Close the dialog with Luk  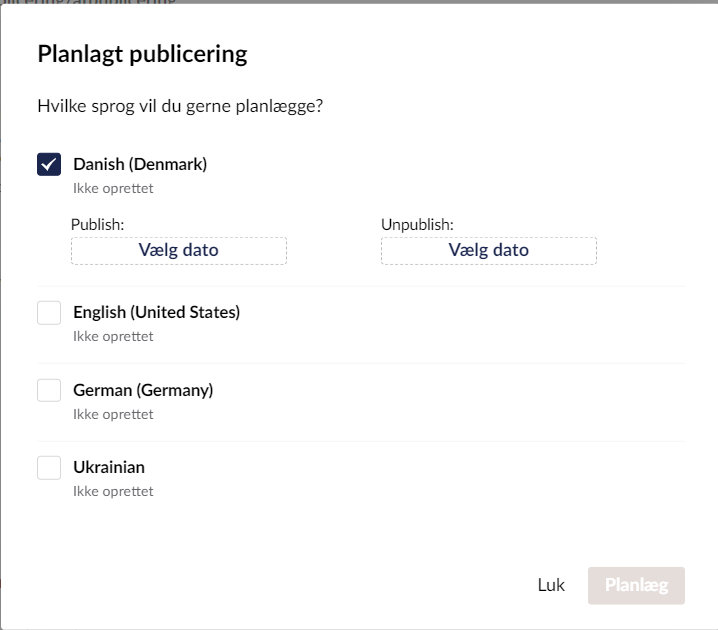click(x=551, y=586)
